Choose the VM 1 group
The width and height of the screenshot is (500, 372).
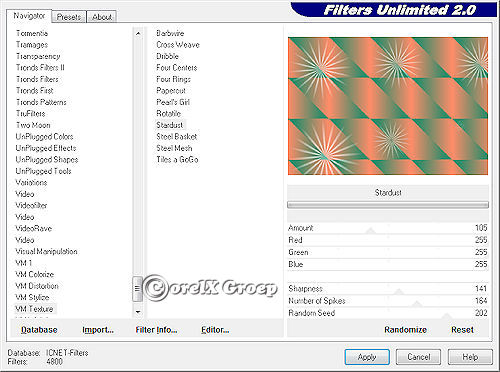pyautogui.click(x=24, y=263)
